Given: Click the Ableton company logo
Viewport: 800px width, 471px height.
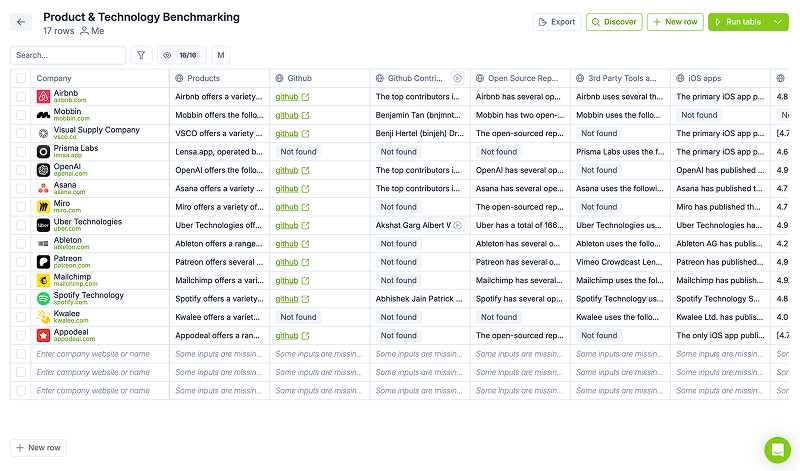Looking at the screenshot, I should click(x=43, y=243).
